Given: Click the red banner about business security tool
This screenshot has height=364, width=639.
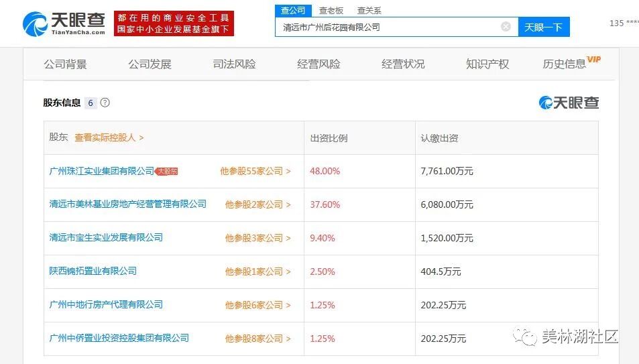Looking at the screenshot, I should [174, 23].
